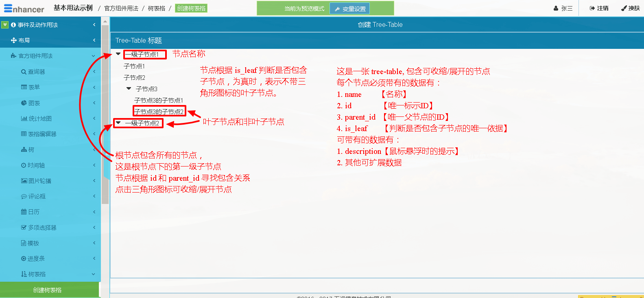Open the 创建树表格 sidebar item

pyautogui.click(x=50, y=290)
